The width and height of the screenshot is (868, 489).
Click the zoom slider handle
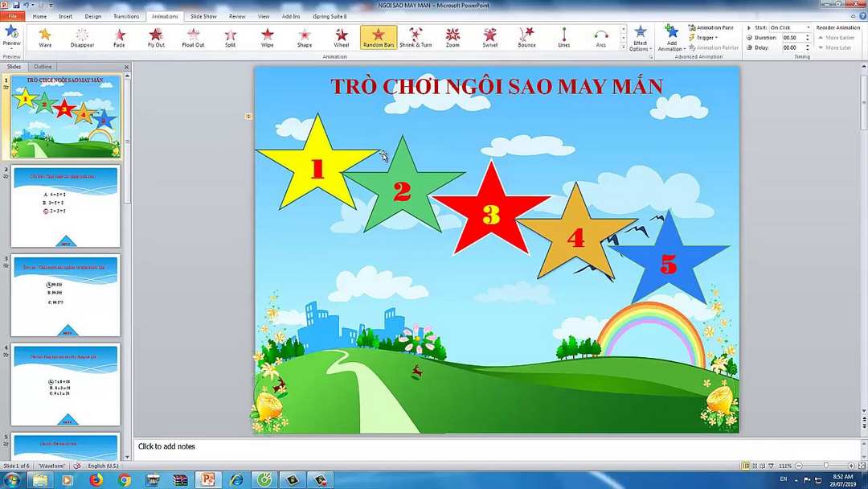(826, 466)
